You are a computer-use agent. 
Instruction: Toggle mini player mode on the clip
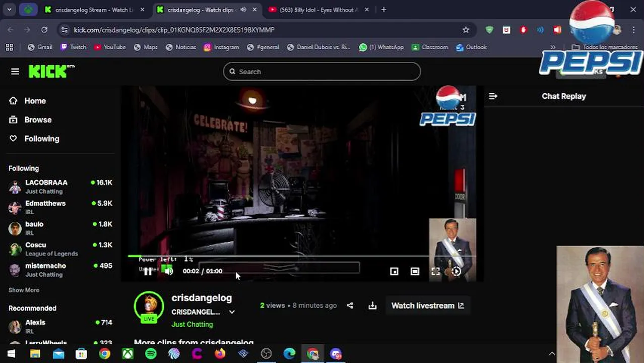[394, 271]
